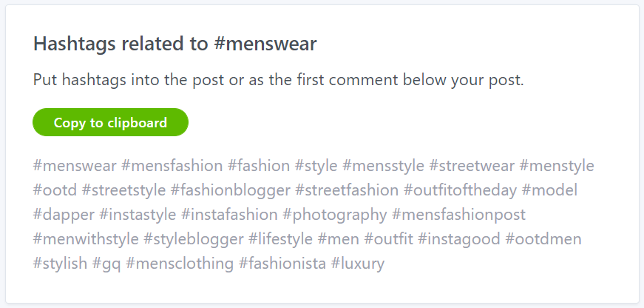
Task: Click on the #photography hashtag
Action: pos(335,215)
